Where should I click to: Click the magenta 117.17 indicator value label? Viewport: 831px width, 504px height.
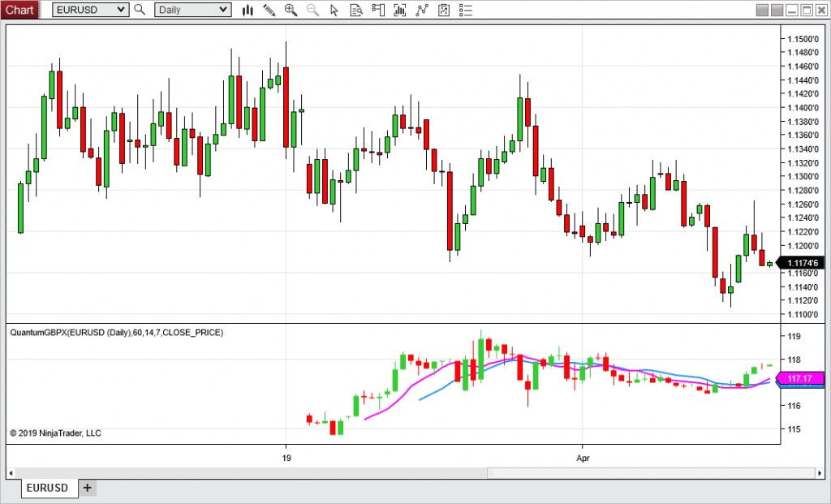point(799,378)
